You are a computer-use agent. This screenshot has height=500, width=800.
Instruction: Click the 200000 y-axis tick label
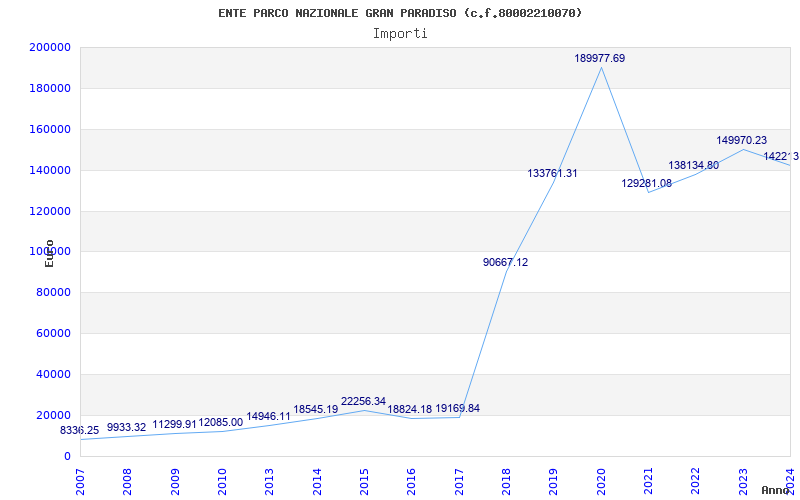click(x=50, y=47)
